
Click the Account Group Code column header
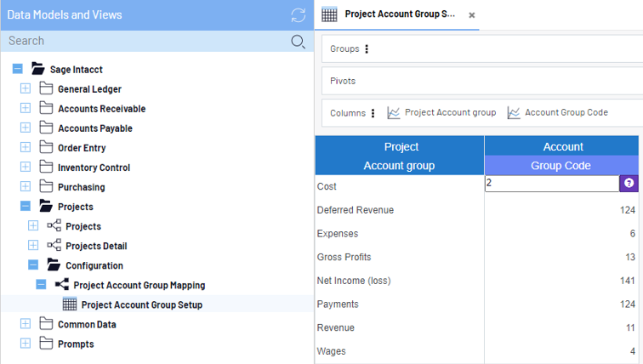[x=561, y=156]
